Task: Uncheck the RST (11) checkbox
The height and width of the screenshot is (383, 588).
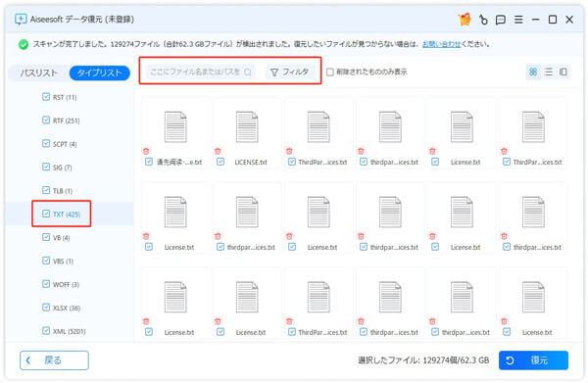Action: coord(46,97)
